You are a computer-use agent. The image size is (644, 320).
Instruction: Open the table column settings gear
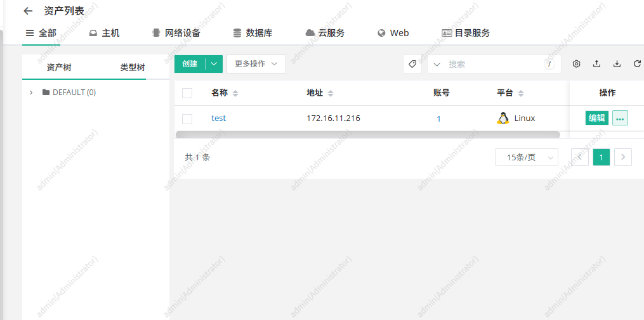(577, 64)
